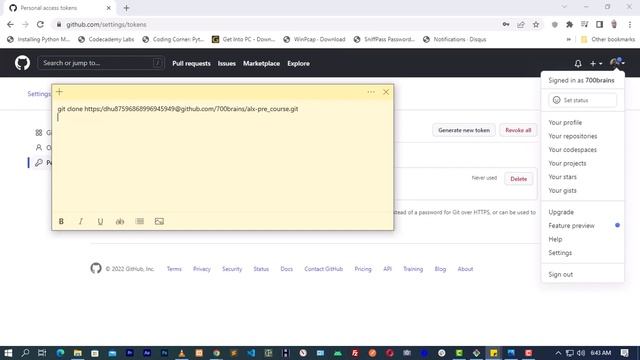The width and height of the screenshot is (640, 360).
Task: Toggle Bold formatting in sticky note
Action: [61, 221]
